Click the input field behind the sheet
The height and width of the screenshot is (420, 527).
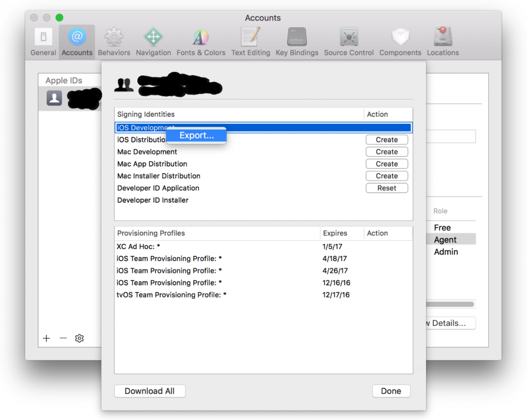(451, 136)
